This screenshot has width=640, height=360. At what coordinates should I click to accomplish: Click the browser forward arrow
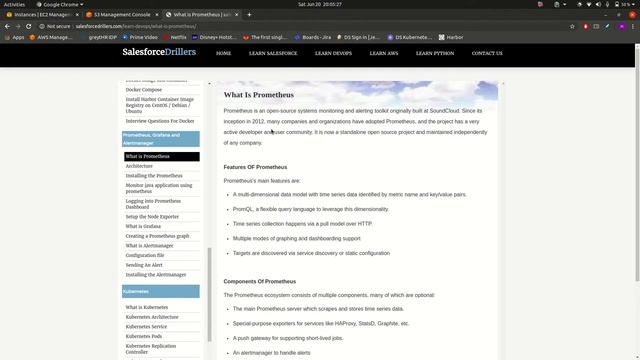pyautogui.click(x=18, y=26)
